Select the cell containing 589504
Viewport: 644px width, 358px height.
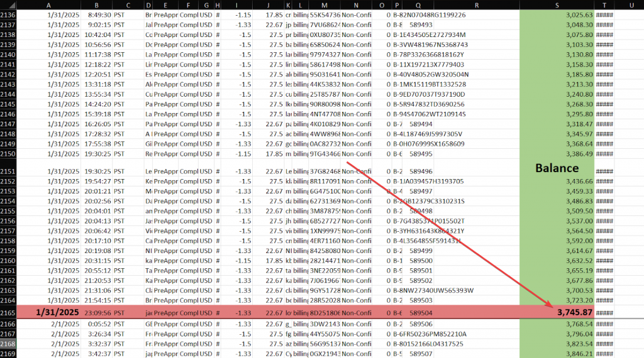point(420,312)
